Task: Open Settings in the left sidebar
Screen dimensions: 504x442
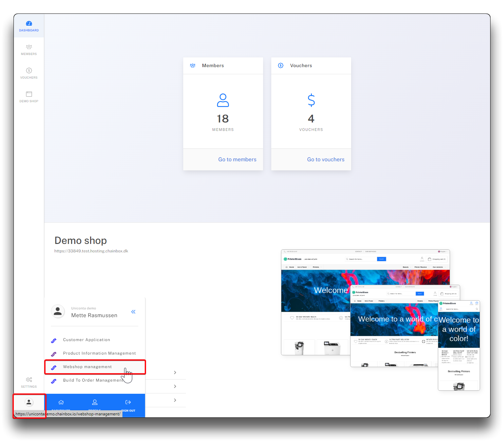Action: click(x=29, y=382)
